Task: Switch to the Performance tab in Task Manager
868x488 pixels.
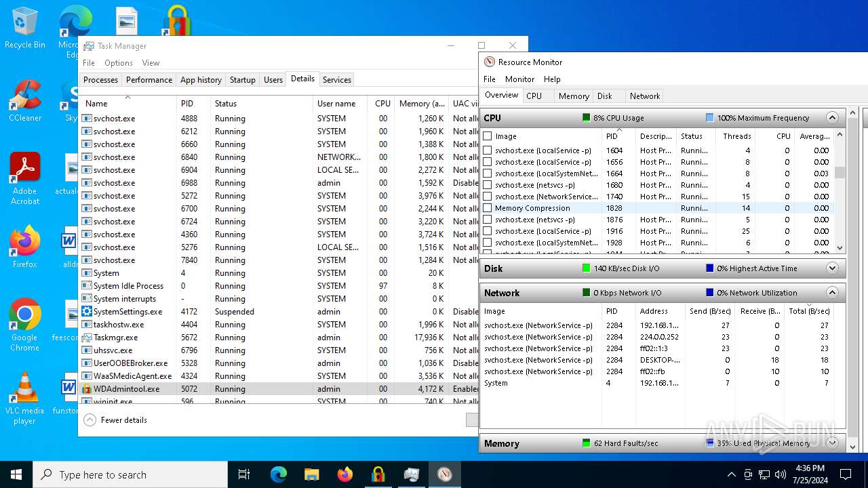Action: (149, 80)
